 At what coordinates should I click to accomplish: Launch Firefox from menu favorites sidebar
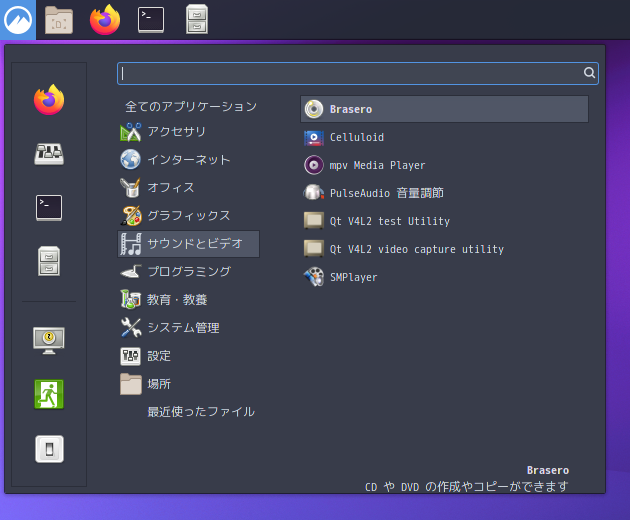[x=49, y=100]
